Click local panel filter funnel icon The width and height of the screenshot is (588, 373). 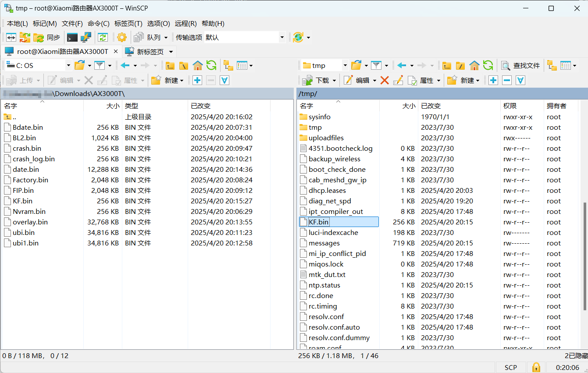coord(100,65)
